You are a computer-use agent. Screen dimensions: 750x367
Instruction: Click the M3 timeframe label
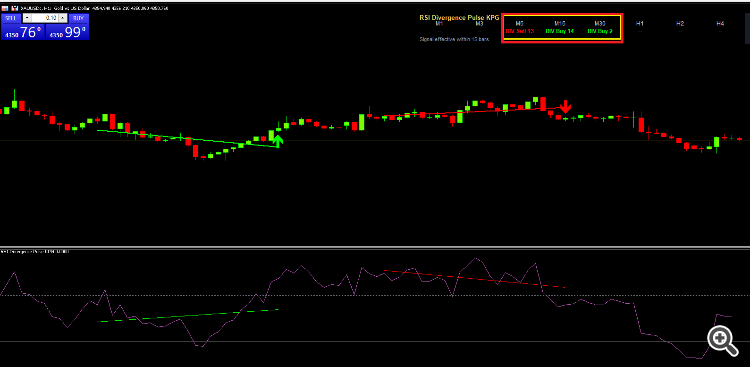[479, 23]
